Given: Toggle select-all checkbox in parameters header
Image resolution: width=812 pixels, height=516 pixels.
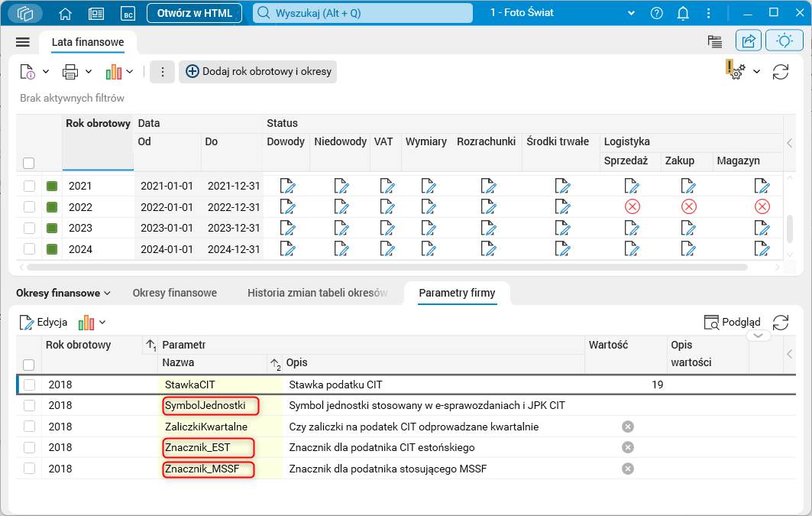Looking at the screenshot, I should click(29, 365).
